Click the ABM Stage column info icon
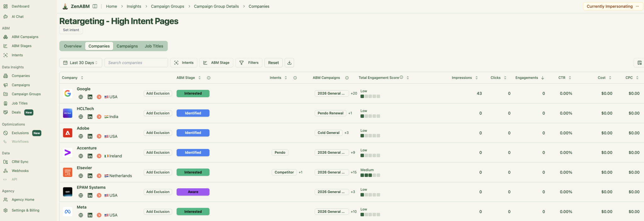This screenshot has width=644, height=221. tap(208, 78)
